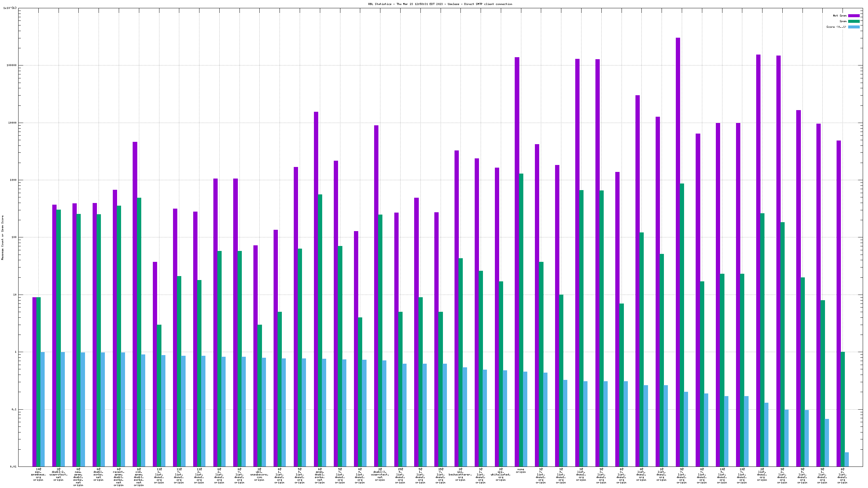Click the 'Message Count or Spam Score' axis label
868x488 pixels.
pyautogui.click(x=3, y=238)
